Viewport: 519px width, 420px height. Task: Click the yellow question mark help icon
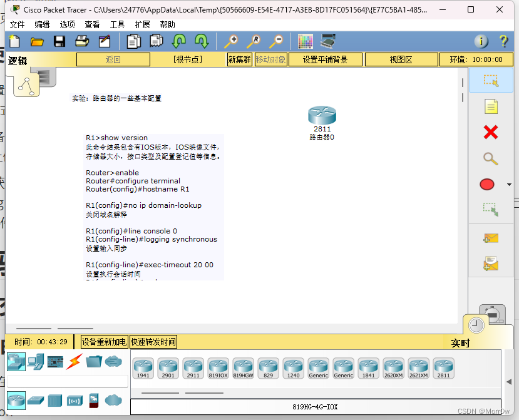503,41
